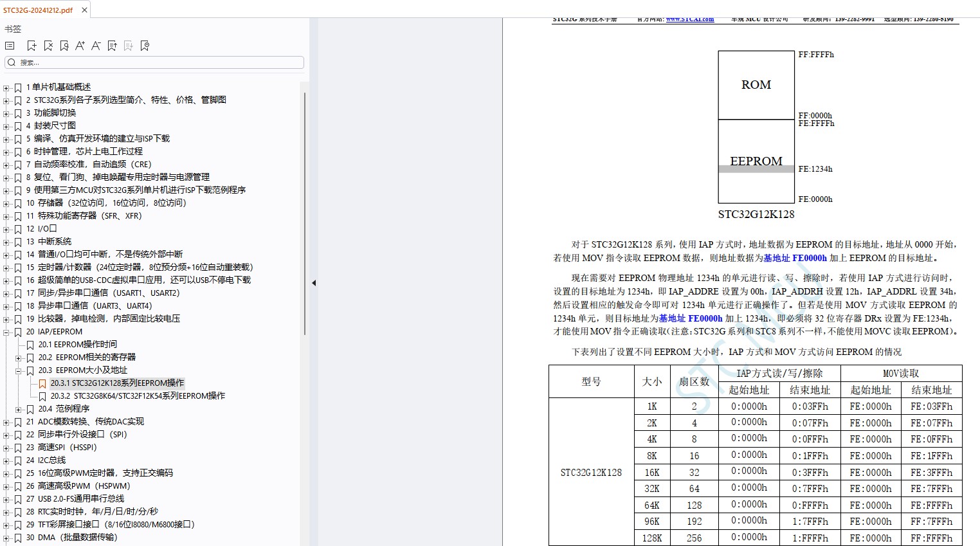Click the find bookmark icon
Image resolution: width=980 pixels, height=546 pixels.
point(64,46)
